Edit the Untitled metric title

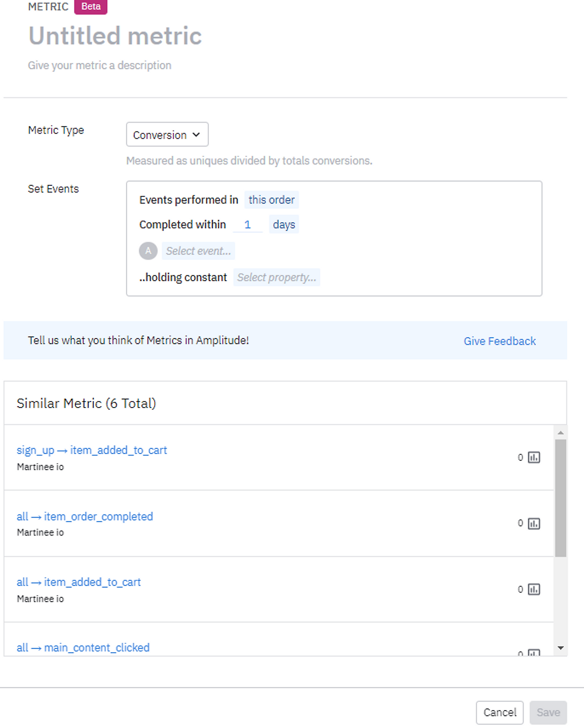click(115, 36)
